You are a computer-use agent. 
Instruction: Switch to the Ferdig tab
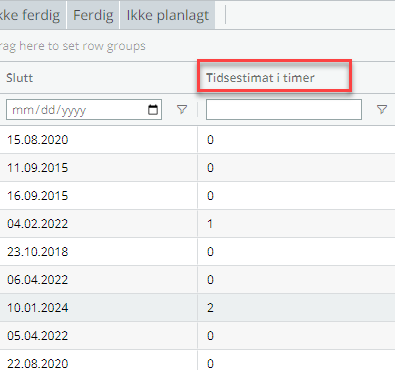click(x=93, y=15)
